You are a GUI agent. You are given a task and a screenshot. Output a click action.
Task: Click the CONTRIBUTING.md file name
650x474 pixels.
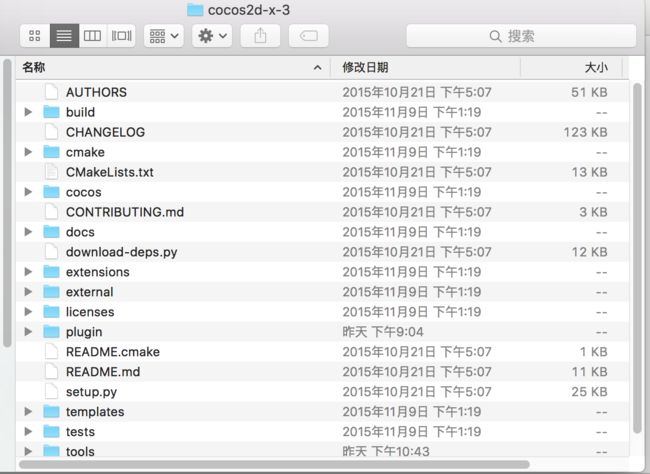125,212
